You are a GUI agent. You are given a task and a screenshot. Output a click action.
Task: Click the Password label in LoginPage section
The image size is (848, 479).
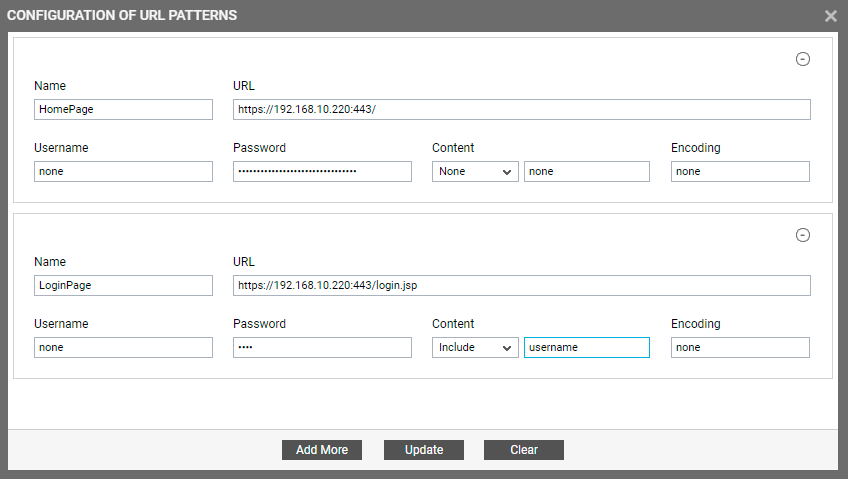point(259,324)
